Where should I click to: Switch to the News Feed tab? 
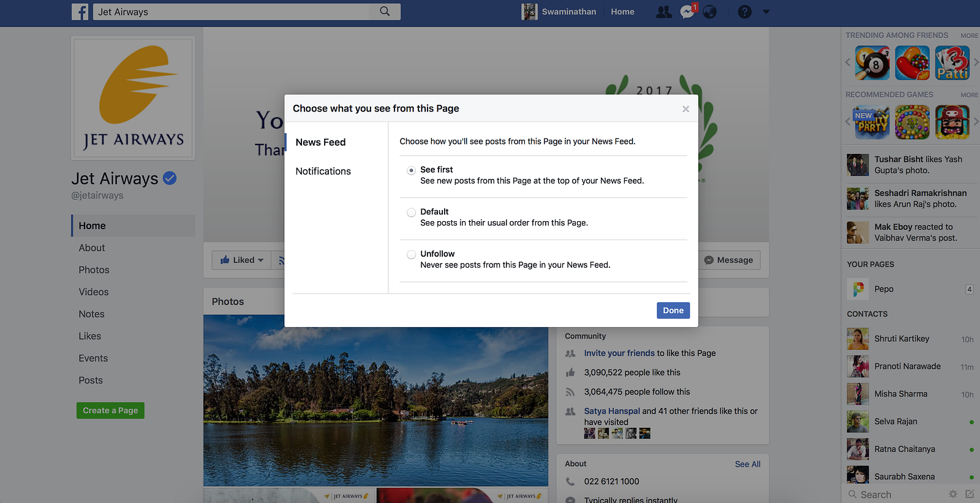320,142
